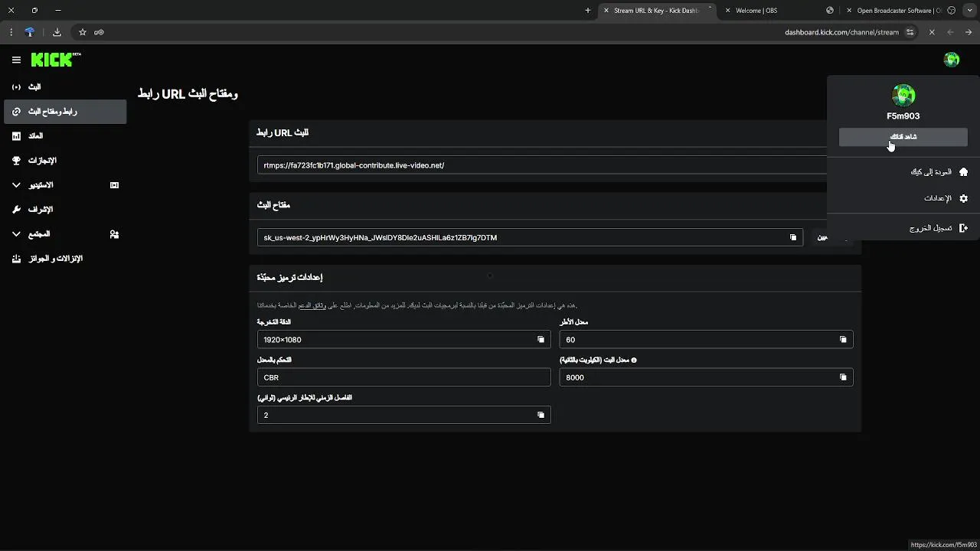The image size is (980, 551).
Task: Click the 8000 bitrate field
Action: [706, 377]
